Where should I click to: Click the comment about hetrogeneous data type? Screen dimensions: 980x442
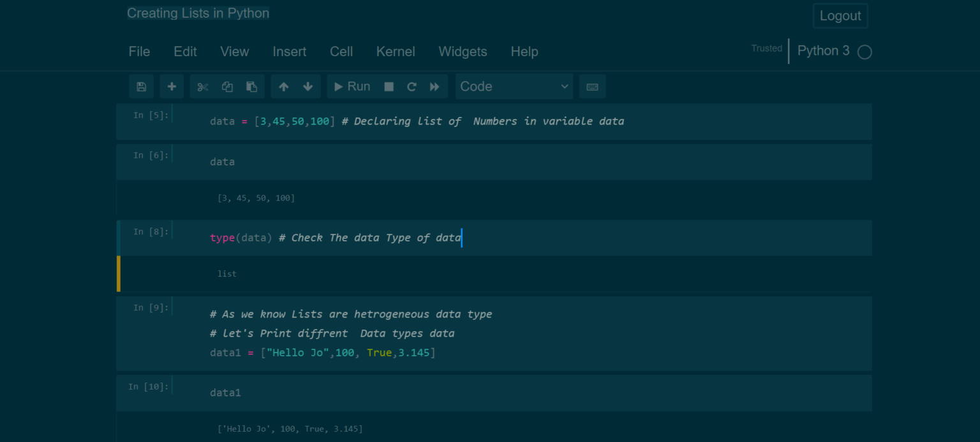(351, 314)
